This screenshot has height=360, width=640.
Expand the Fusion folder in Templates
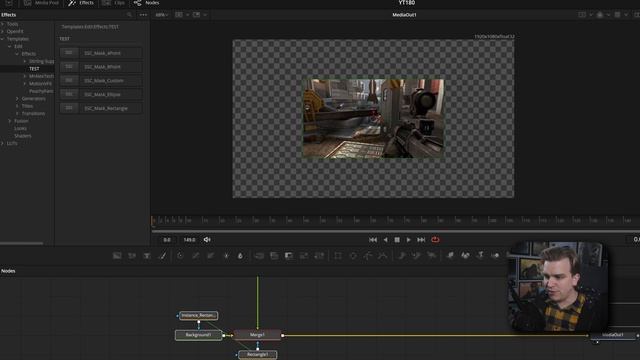[10, 121]
